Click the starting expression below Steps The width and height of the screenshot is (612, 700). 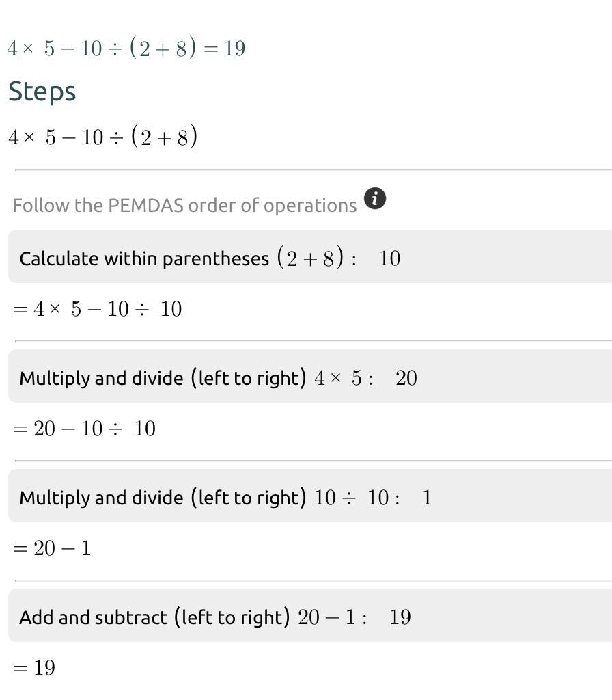coord(103,137)
